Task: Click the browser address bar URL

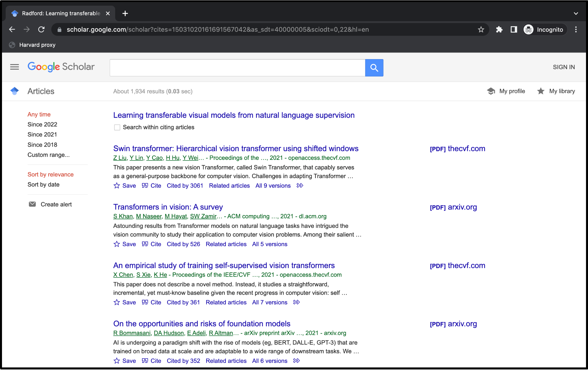Action: (x=218, y=29)
